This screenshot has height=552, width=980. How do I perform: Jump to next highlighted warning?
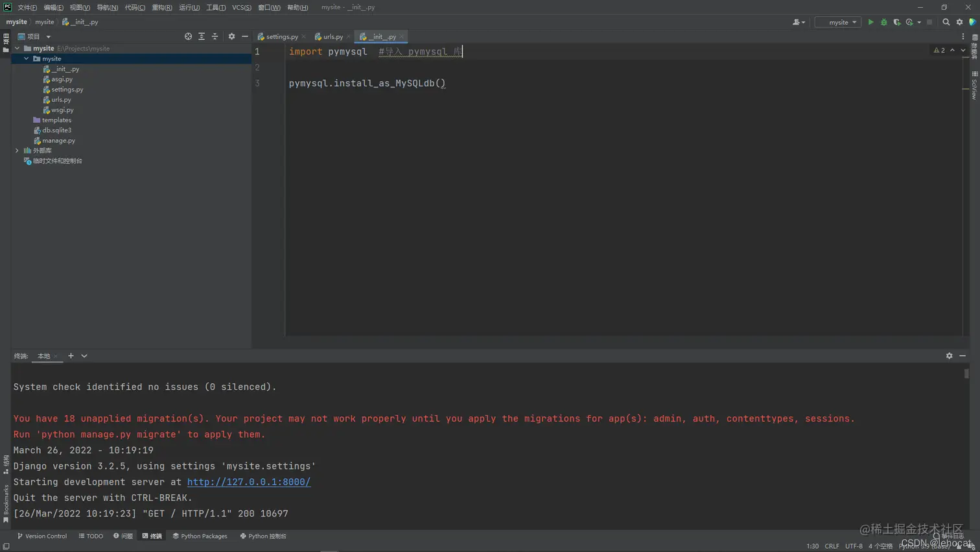[962, 50]
